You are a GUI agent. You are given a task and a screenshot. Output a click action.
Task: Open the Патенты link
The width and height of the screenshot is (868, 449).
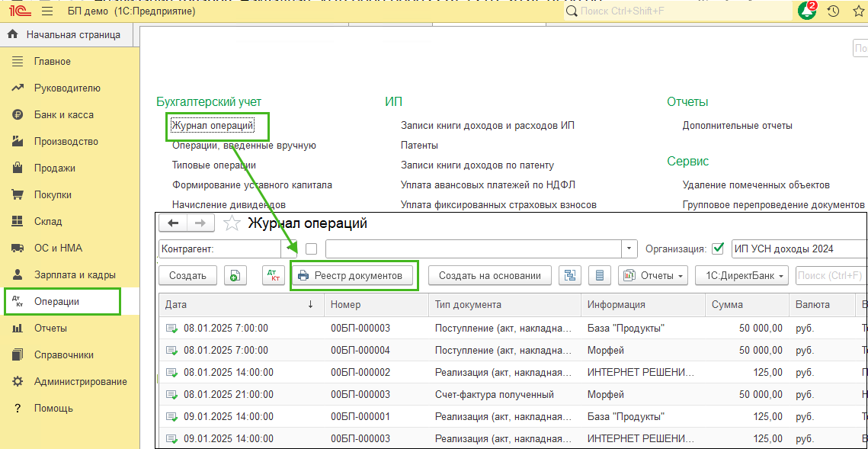pyautogui.click(x=419, y=146)
